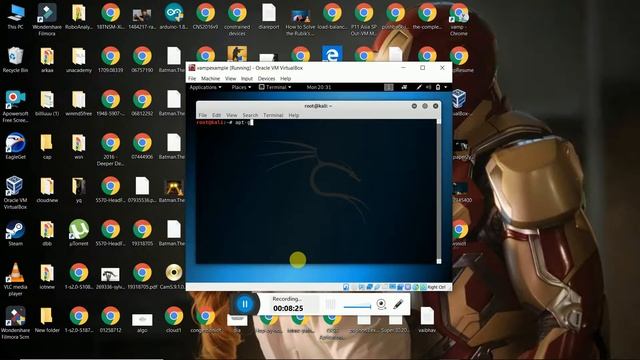Open the Microsoft Edge desktop icon
Screen dimensions: 640x360
point(332,54)
